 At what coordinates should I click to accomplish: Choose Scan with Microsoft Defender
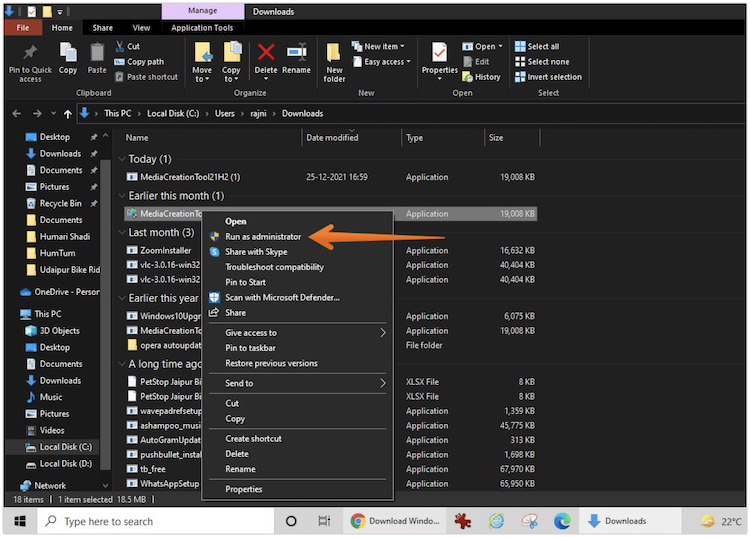(x=282, y=297)
